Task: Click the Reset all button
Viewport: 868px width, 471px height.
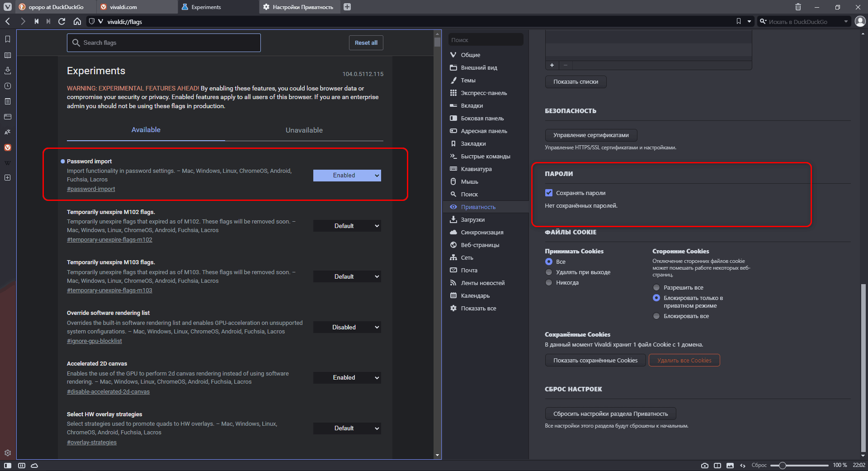Action: click(366, 43)
